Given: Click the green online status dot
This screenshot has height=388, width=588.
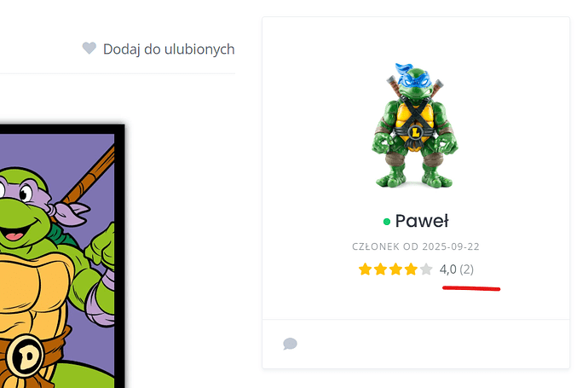Looking at the screenshot, I should (387, 222).
